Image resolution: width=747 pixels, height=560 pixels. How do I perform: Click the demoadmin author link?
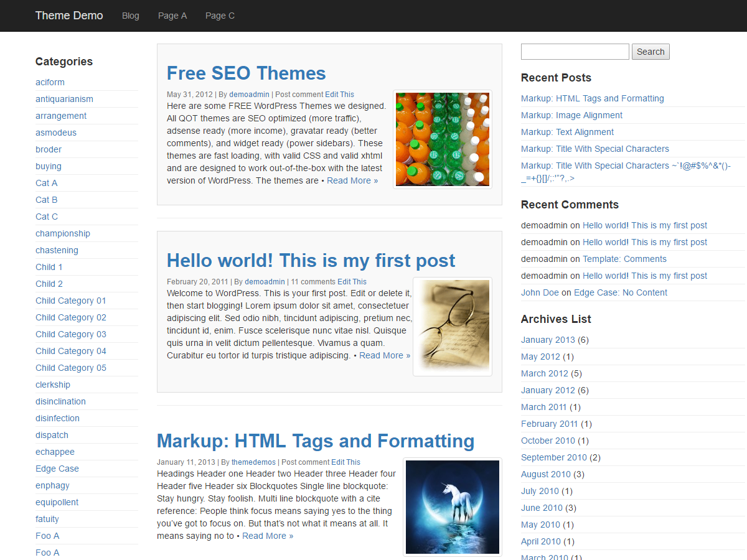click(x=249, y=94)
